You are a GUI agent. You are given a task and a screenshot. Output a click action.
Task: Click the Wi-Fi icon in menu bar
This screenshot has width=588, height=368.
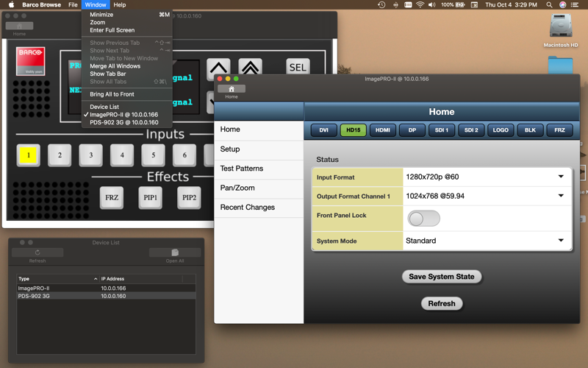(x=420, y=5)
